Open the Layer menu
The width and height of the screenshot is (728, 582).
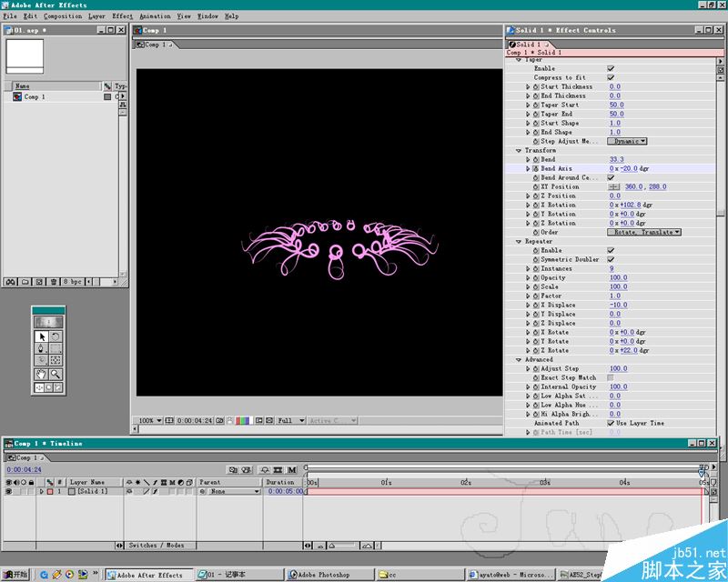96,16
